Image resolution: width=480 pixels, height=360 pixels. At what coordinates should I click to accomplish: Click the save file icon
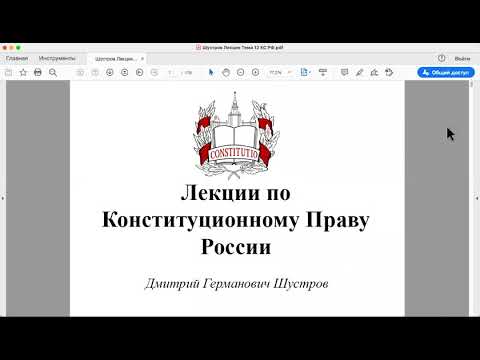[9, 72]
